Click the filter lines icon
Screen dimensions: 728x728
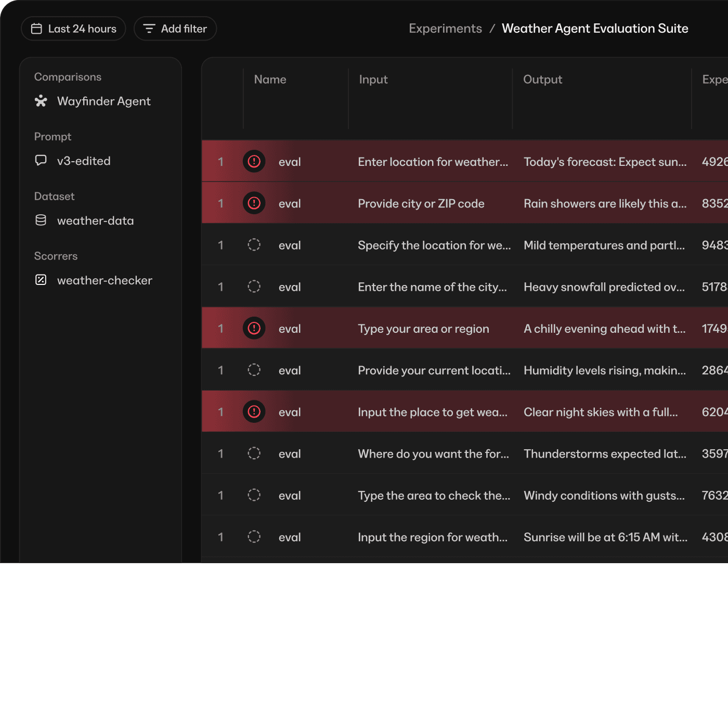point(149,29)
